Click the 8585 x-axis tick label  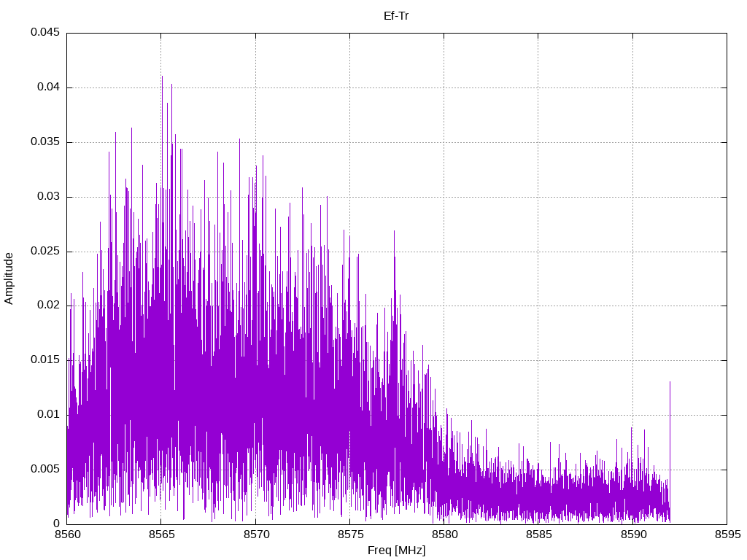(539, 534)
